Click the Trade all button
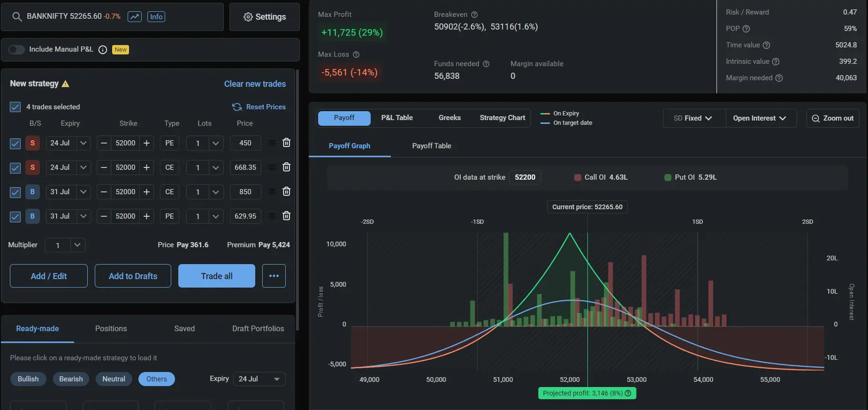The width and height of the screenshot is (868, 410). [217, 276]
